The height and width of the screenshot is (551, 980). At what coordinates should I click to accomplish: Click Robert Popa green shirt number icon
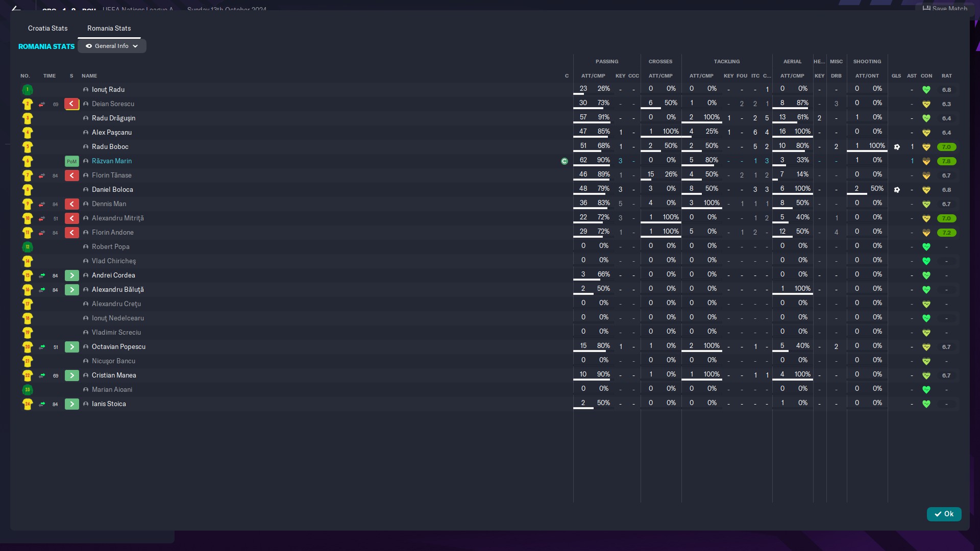click(28, 247)
